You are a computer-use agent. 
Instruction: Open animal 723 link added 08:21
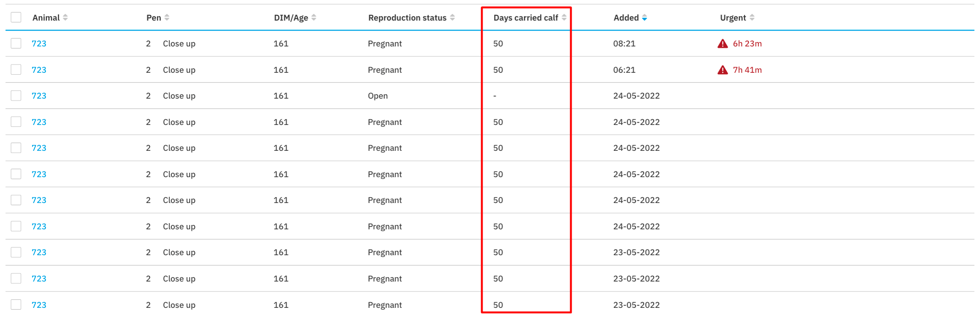[x=39, y=44]
